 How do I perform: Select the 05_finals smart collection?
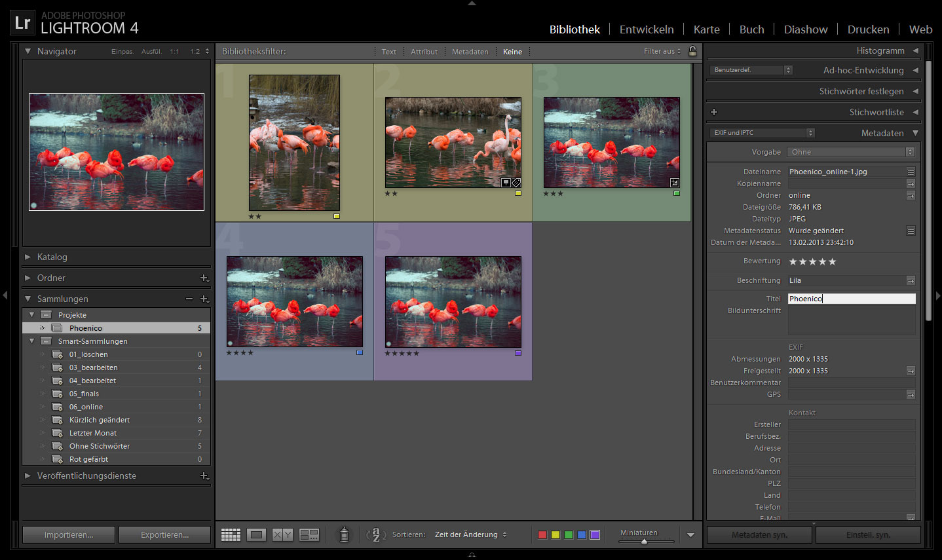[84, 394]
